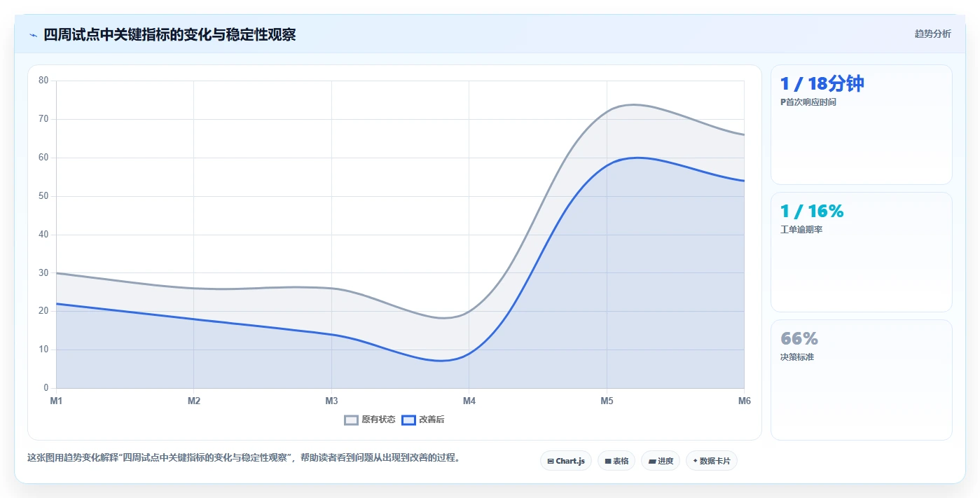Click the M1 axis label
The height and width of the screenshot is (498, 980).
click(56, 401)
